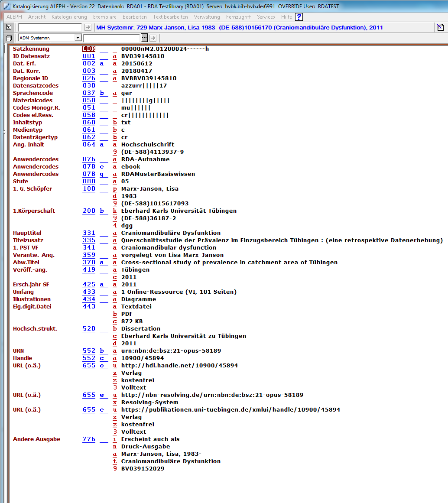Click the ALEPH application icon in title bar

6,6
